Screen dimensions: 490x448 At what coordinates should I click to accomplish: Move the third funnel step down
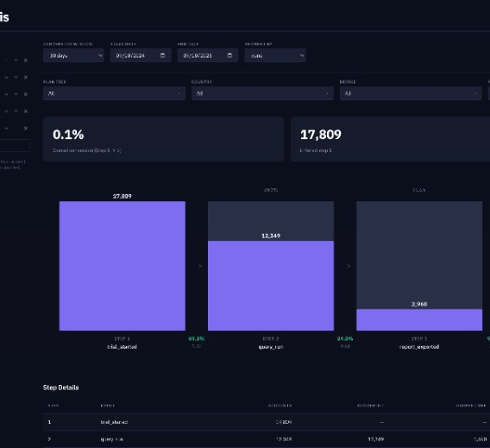click(x=16, y=94)
